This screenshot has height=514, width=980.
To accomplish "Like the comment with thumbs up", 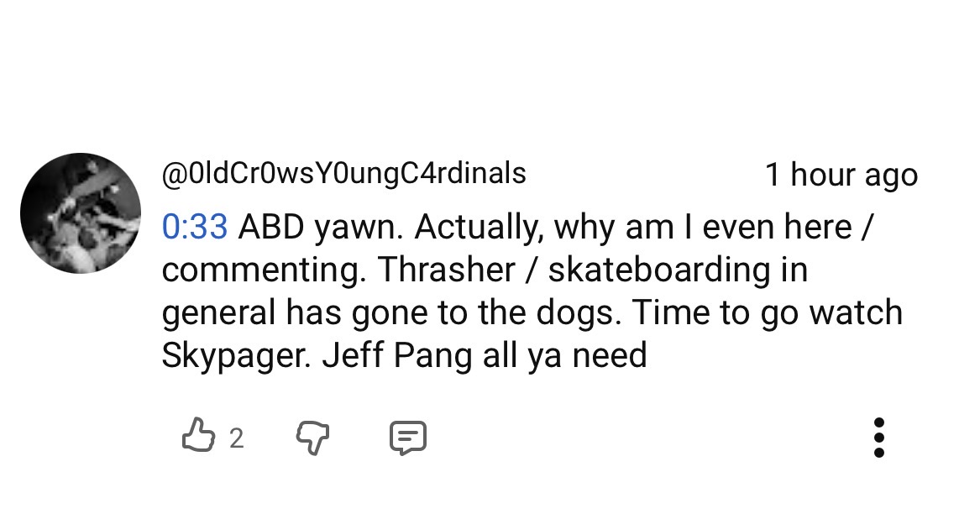I will (x=198, y=437).
